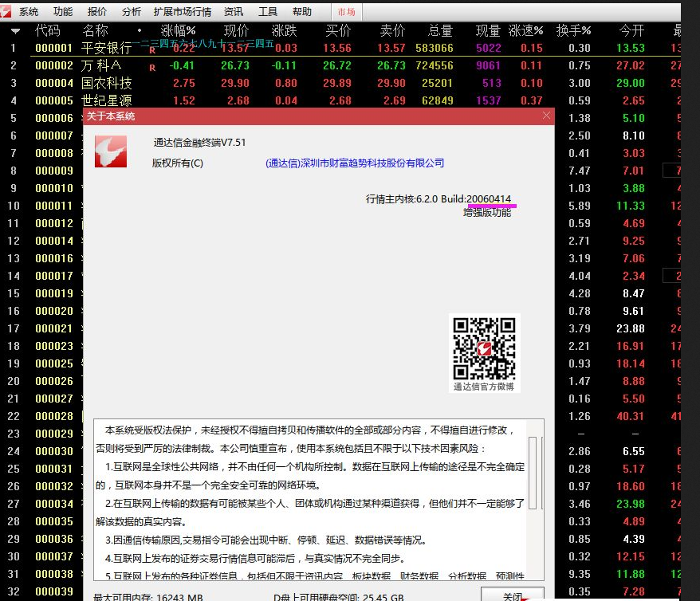This screenshot has width=700, height=601.
Task: Sort by the 换手% column header
Action: [574, 30]
